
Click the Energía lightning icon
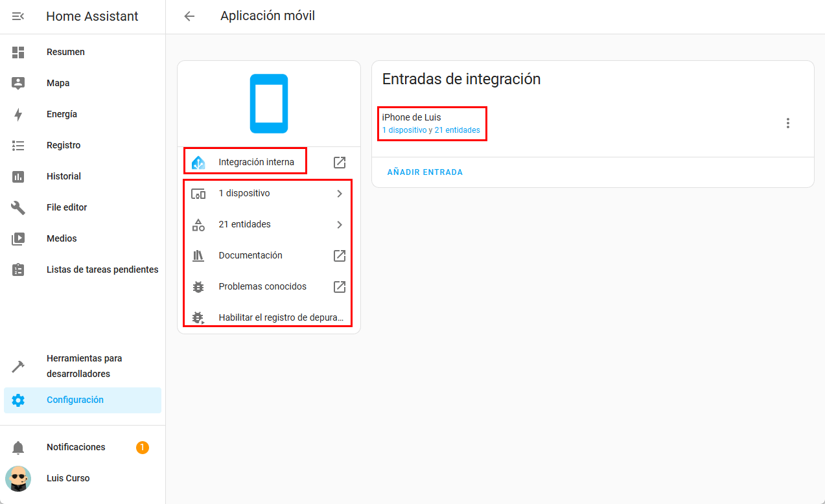tap(18, 115)
